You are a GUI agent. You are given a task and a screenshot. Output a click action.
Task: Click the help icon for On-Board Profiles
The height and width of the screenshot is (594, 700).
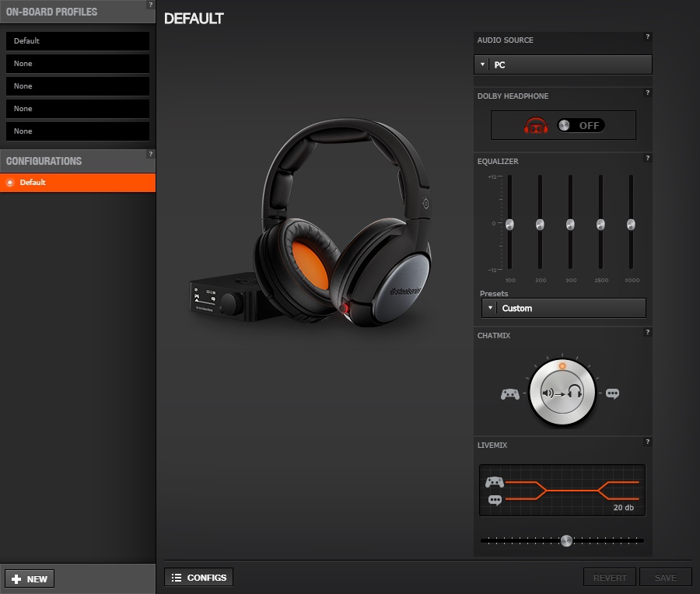pos(151,5)
